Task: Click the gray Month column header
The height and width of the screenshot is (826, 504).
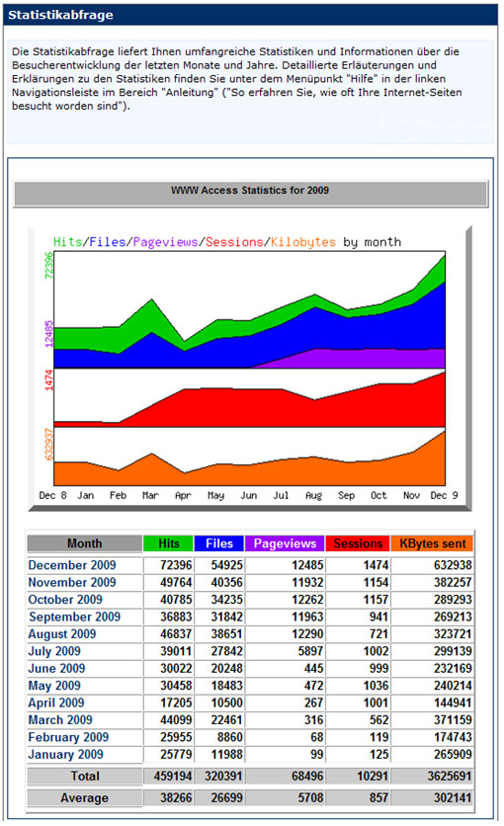Action: tap(85, 543)
